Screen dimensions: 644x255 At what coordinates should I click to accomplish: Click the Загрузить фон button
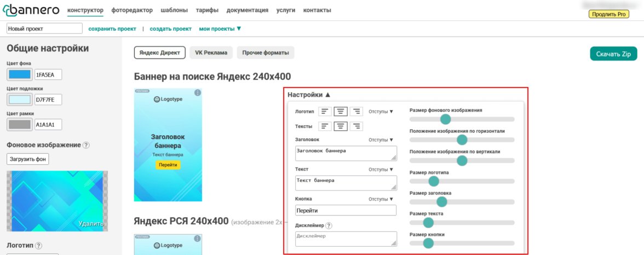[28, 159]
